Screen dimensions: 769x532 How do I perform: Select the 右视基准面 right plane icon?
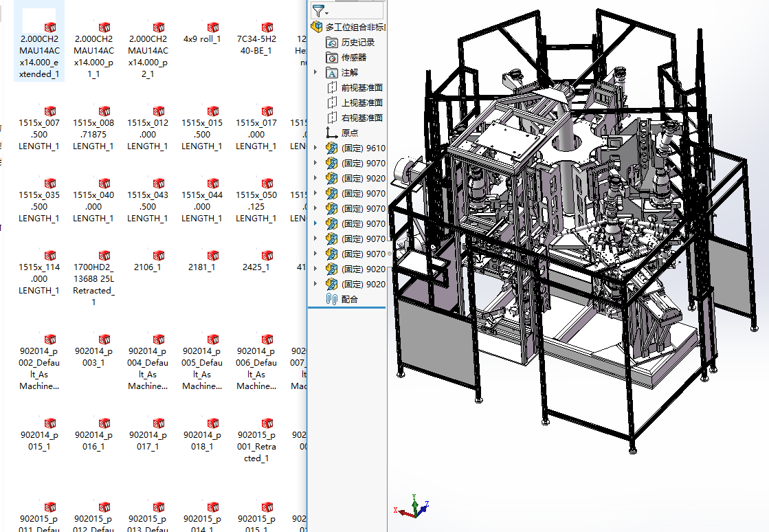[332, 118]
